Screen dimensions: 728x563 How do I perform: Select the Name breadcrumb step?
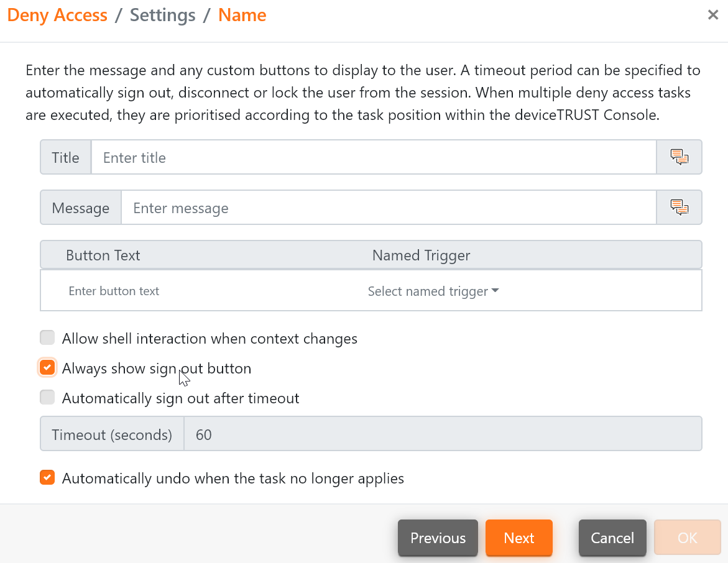coord(242,16)
